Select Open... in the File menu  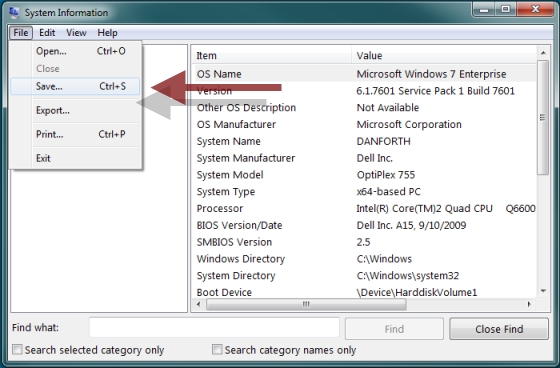pos(75,51)
